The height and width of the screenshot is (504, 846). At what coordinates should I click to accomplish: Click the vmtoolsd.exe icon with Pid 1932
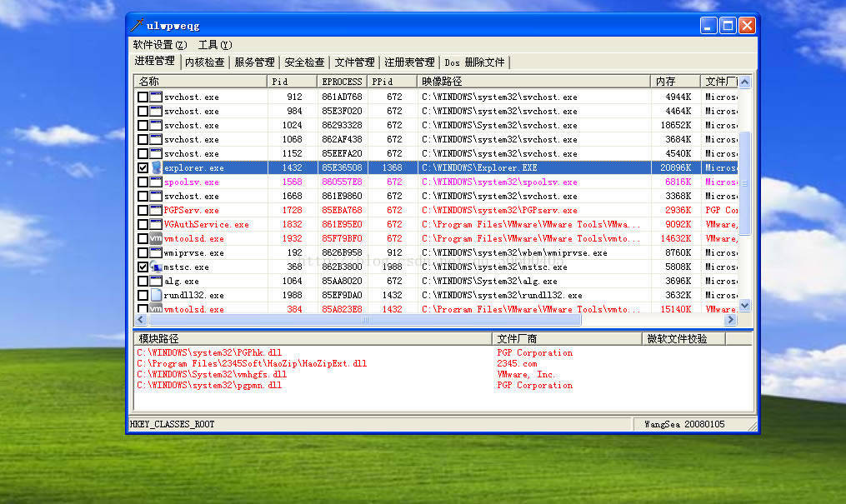(156, 238)
